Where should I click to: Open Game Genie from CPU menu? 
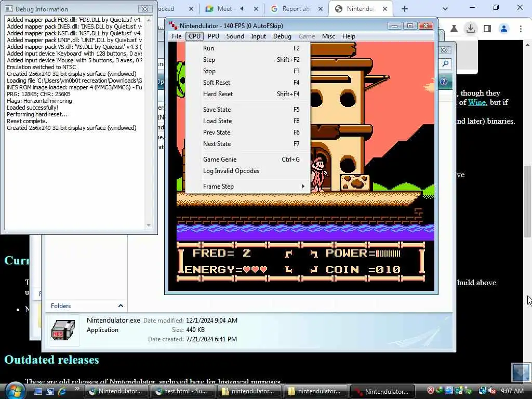(x=248, y=159)
